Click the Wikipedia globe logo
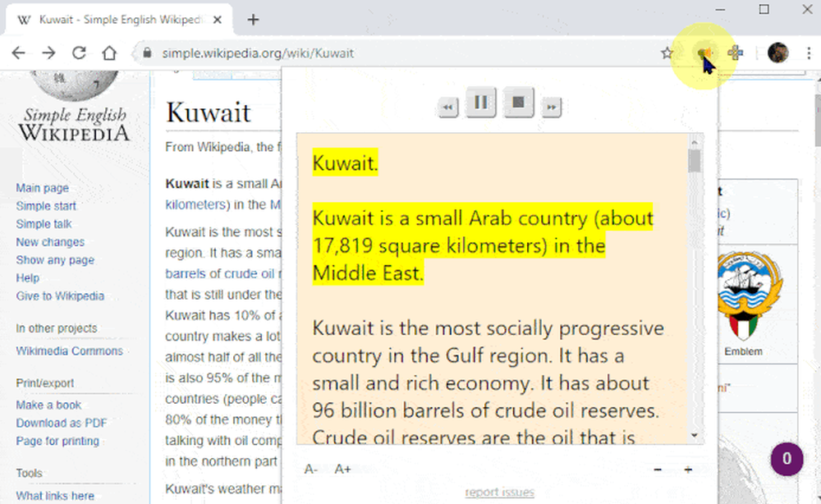The image size is (821, 504). pos(74,85)
